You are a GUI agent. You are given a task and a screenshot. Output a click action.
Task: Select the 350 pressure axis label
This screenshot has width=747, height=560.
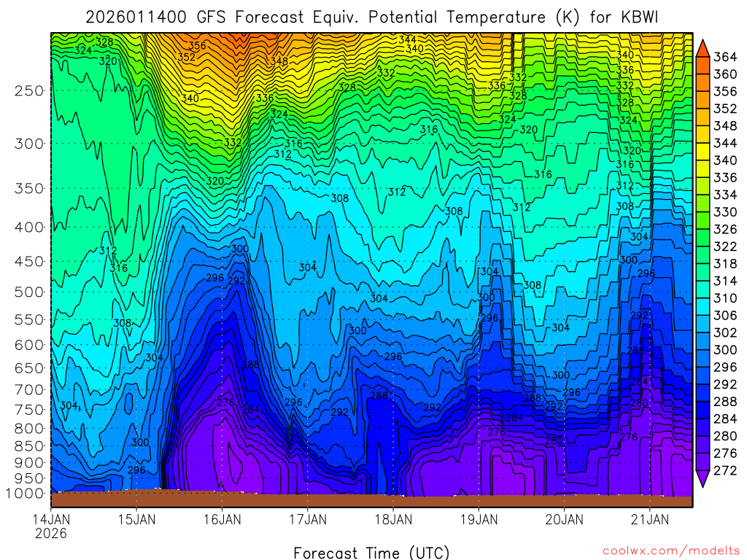28,189
